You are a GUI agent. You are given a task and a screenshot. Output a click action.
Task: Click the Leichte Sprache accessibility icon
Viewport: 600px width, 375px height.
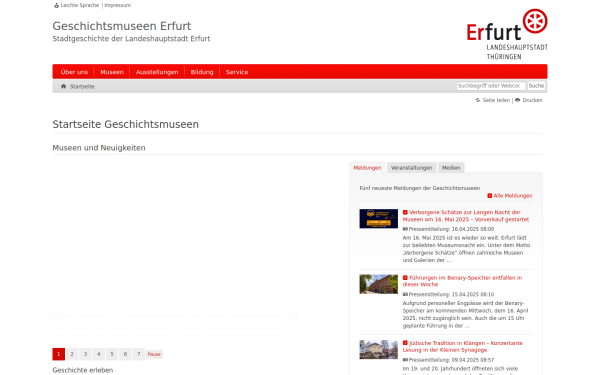click(x=57, y=5)
